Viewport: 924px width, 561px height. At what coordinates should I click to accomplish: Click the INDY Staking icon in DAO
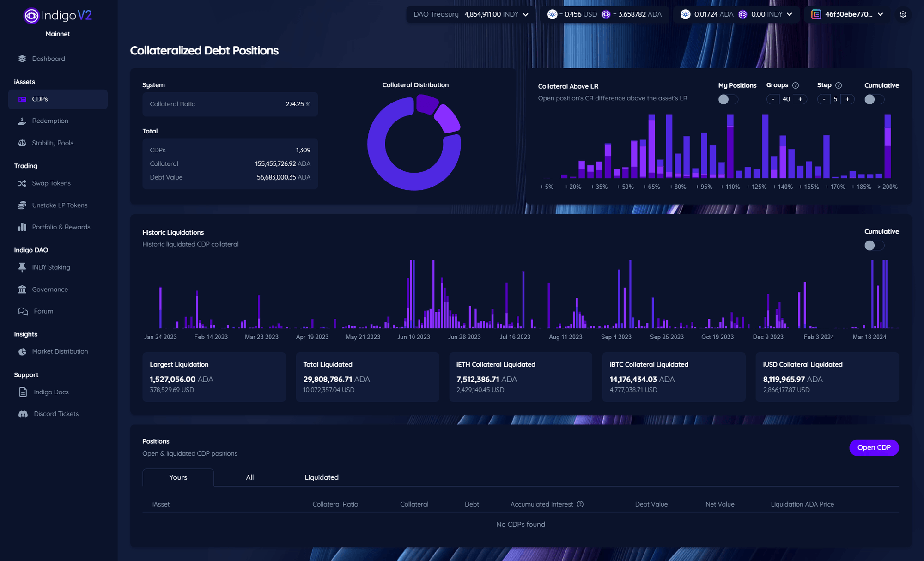point(22,267)
